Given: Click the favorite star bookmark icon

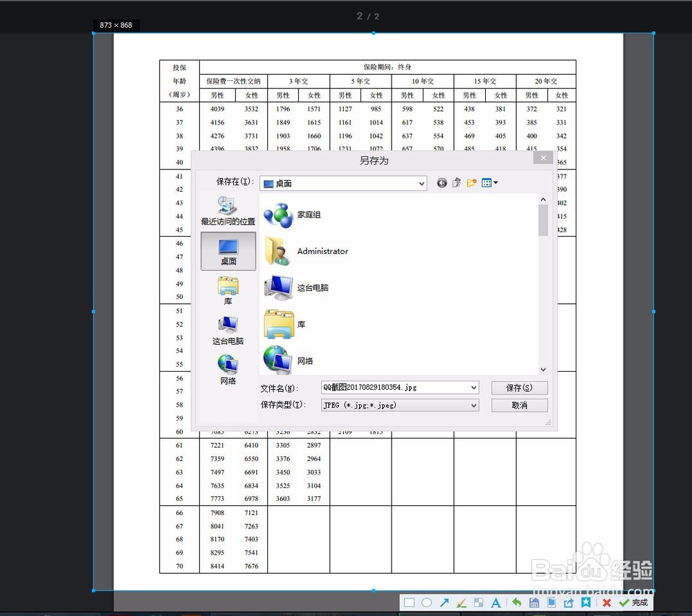Looking at the screenshot, I should click(585, 602).
